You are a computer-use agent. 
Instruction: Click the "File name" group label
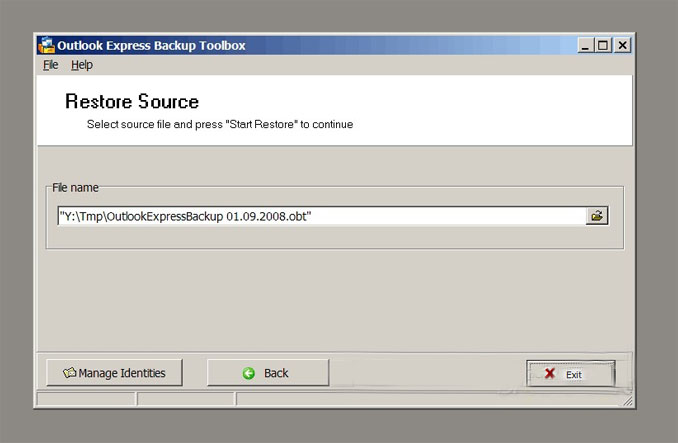75,188
